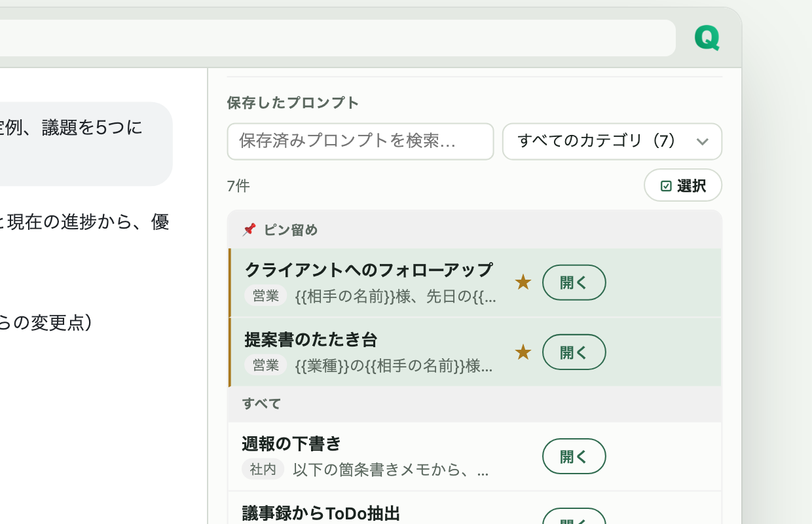
Task: Click the 以下の箇条書きメモから preview text
Action: pyautogui.click(x=390, y=469)
